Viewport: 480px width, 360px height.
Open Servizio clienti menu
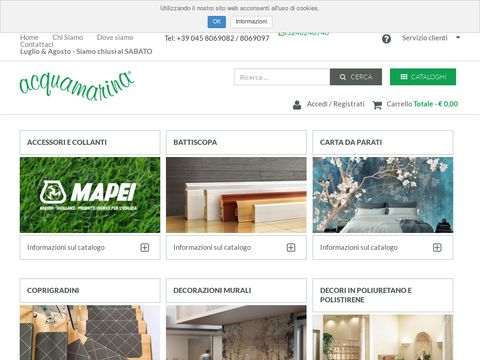pos(424,38)
